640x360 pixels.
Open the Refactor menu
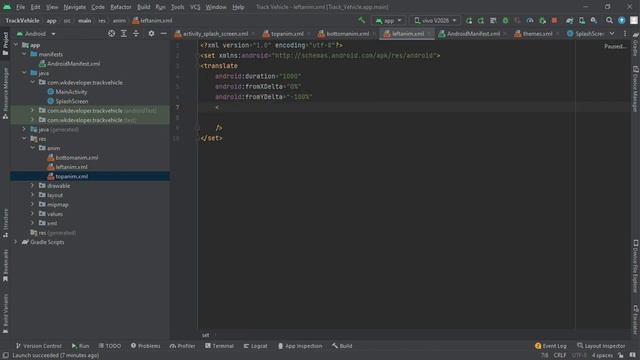click(x=121, y=7)
